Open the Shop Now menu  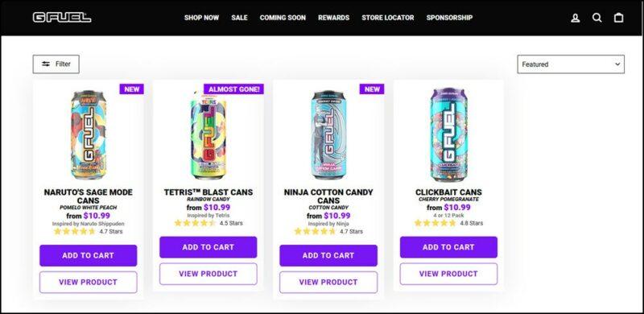(x=202, y=18)
